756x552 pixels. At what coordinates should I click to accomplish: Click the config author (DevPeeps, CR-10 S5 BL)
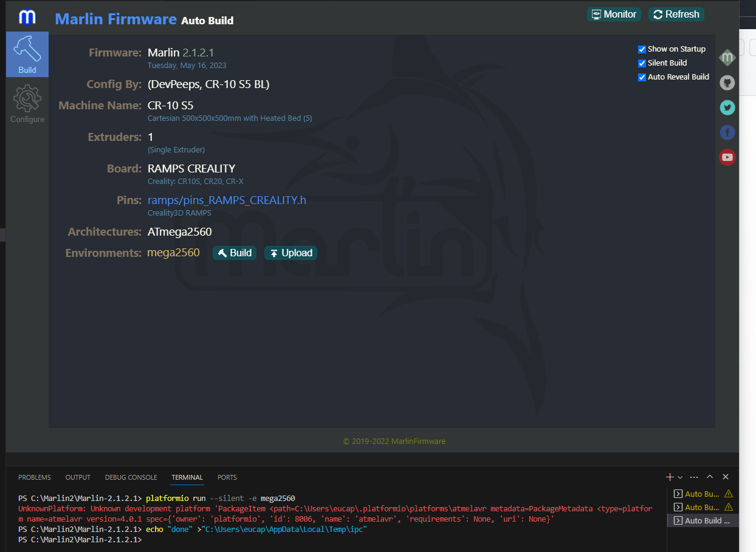[208, 84]
